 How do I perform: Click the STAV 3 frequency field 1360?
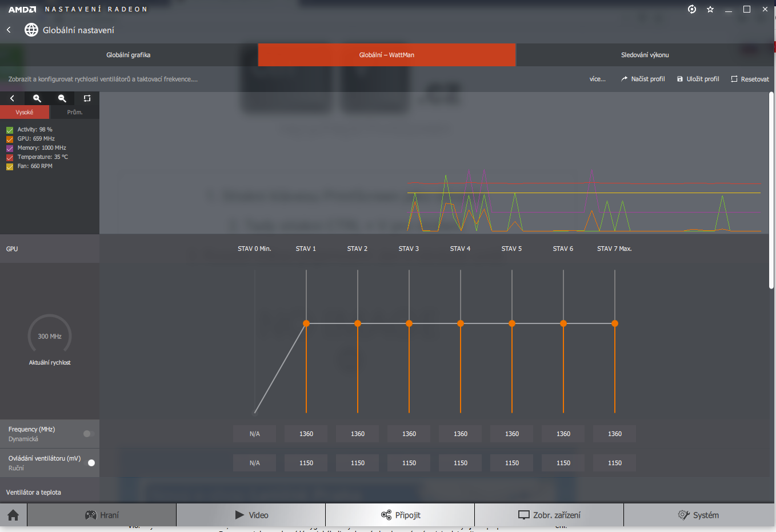click(x=409, y=434)
